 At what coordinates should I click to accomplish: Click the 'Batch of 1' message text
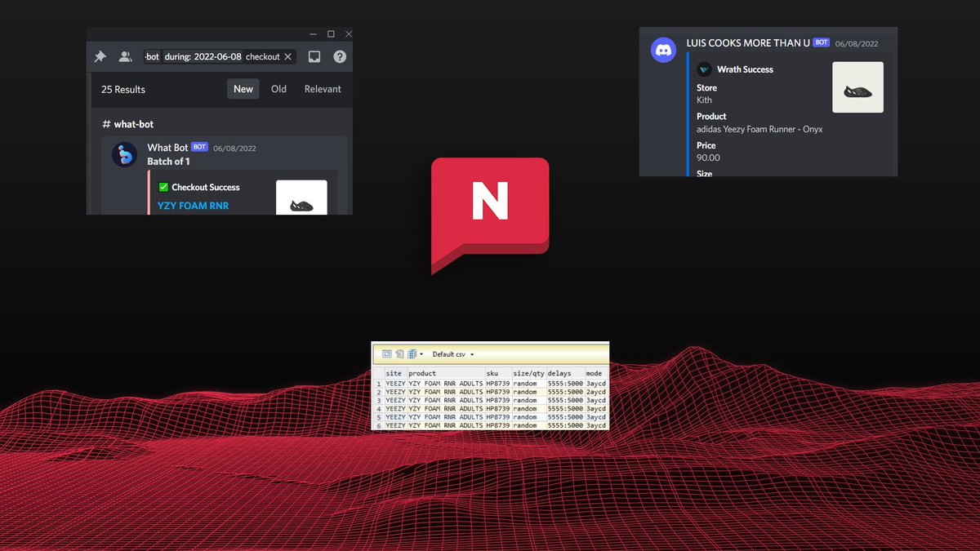tap(168, 162)
